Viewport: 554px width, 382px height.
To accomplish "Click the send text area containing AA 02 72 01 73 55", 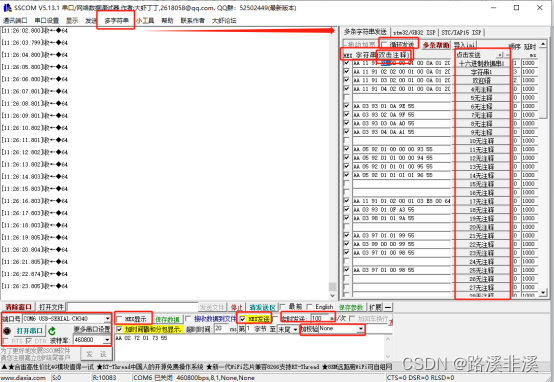I will 249,347.
